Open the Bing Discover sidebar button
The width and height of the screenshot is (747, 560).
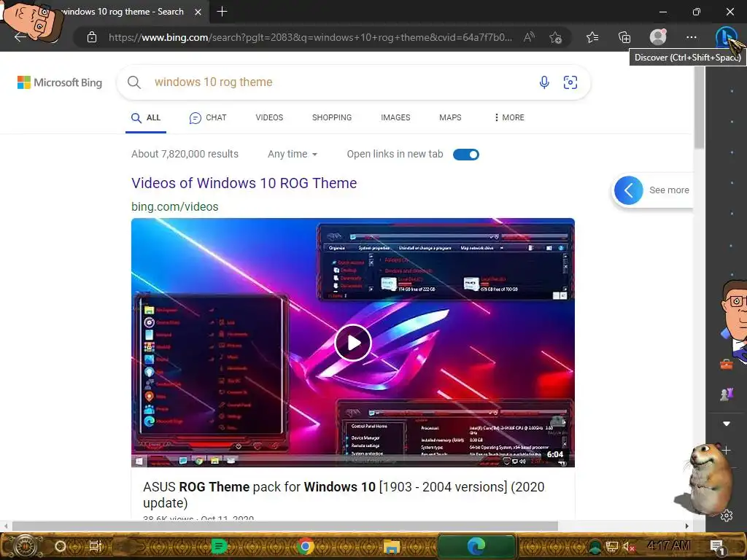(x=725, y=36)
